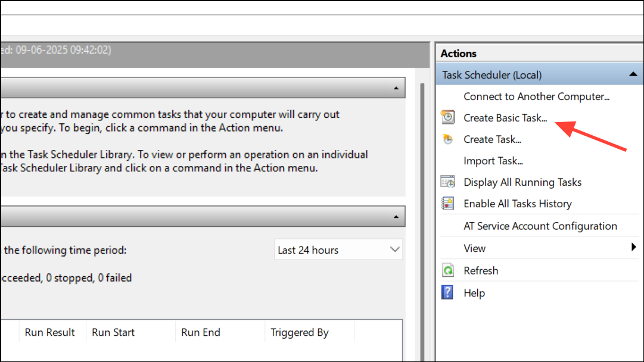Expand the View submenu arrow
The image size is (644, 362).
[634, 247]
